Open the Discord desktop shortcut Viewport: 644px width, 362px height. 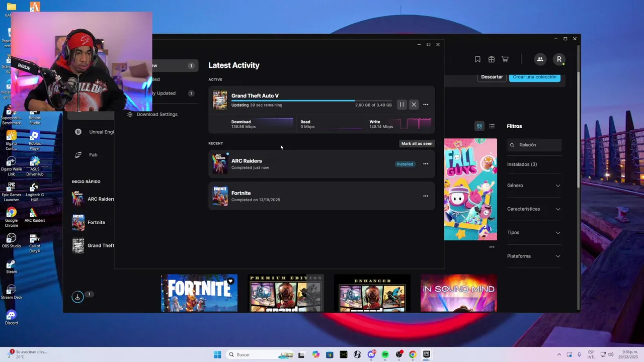point(11,318)
